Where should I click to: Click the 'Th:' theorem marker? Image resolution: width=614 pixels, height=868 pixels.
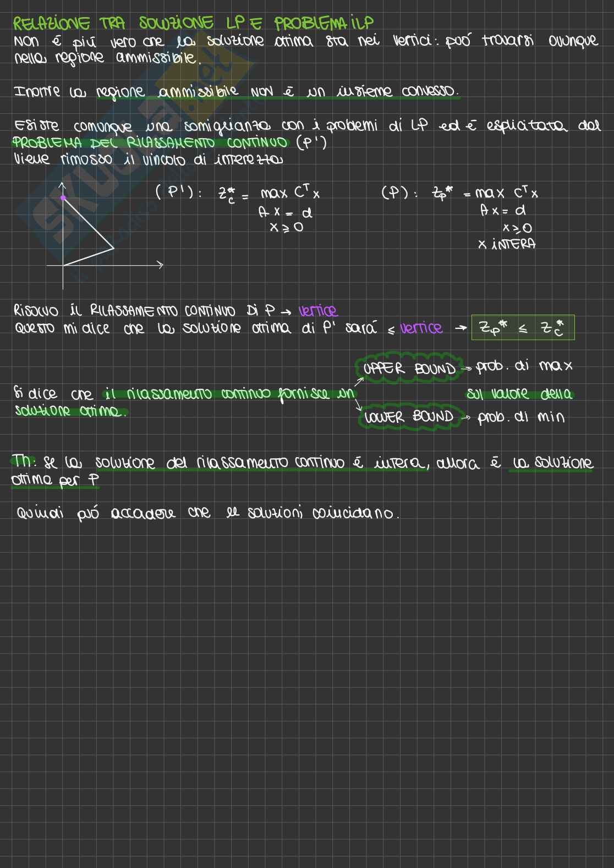point(23,462)
